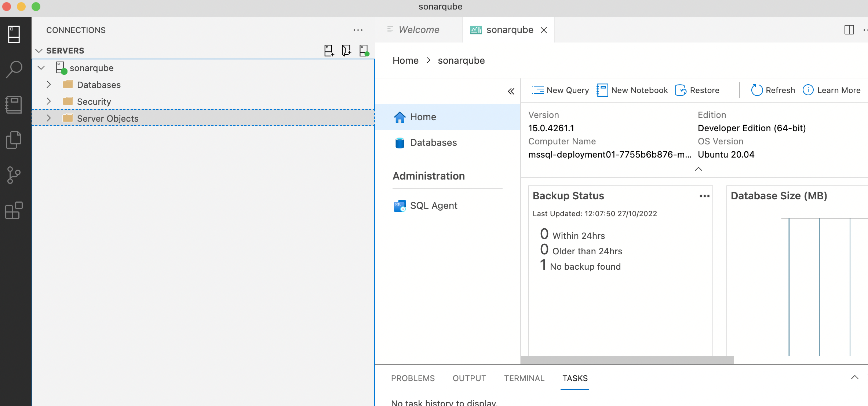Click the New Server Group icon
868x406 pixels.
[x=346, y=51]
